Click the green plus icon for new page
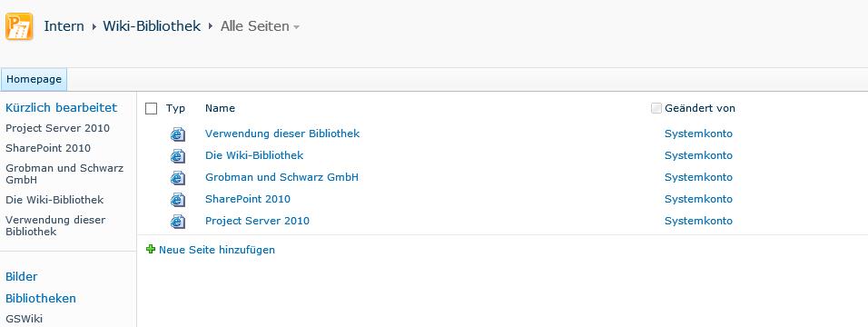The width and height of the screenshot is (868, 327). click(x=151, y=250)
